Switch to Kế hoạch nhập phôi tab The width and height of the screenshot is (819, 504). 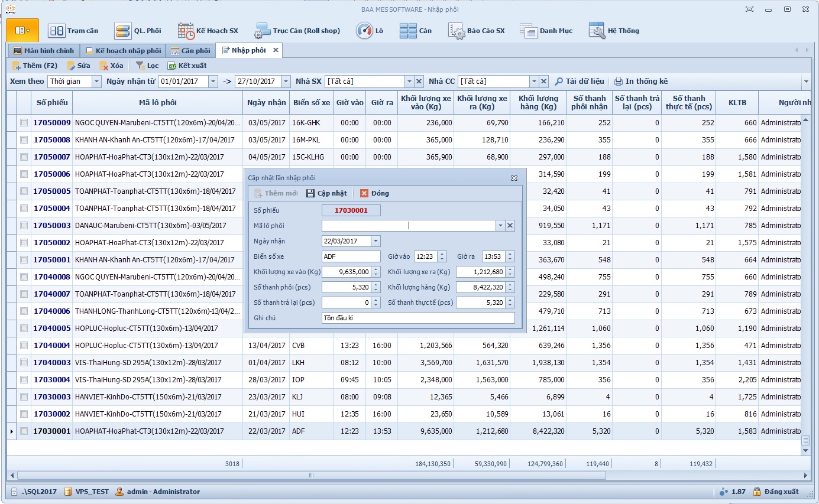point(123,51)
